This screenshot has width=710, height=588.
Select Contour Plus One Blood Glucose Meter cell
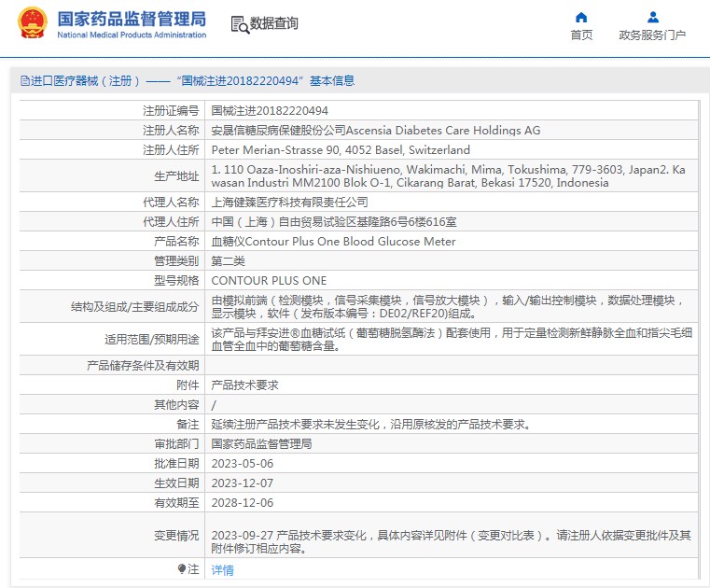pyautogui.click(x=451, y=242)
